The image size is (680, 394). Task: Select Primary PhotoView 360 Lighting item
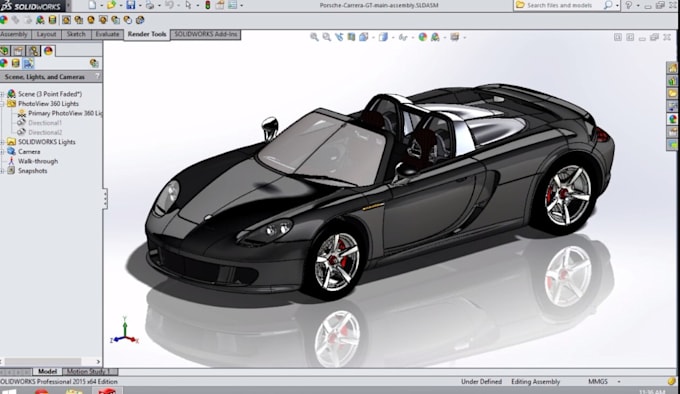click(60, 113)
